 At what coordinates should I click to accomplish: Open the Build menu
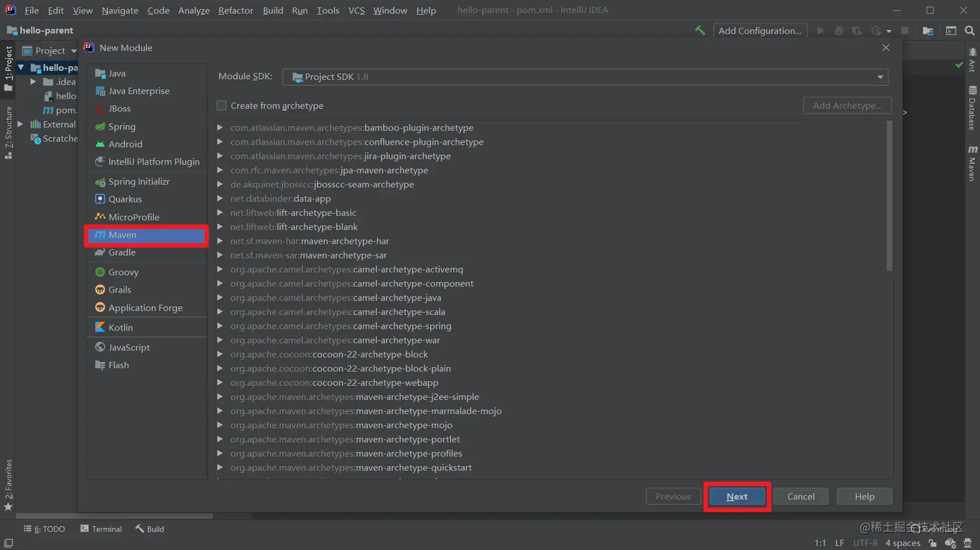[x=273, y=10]
